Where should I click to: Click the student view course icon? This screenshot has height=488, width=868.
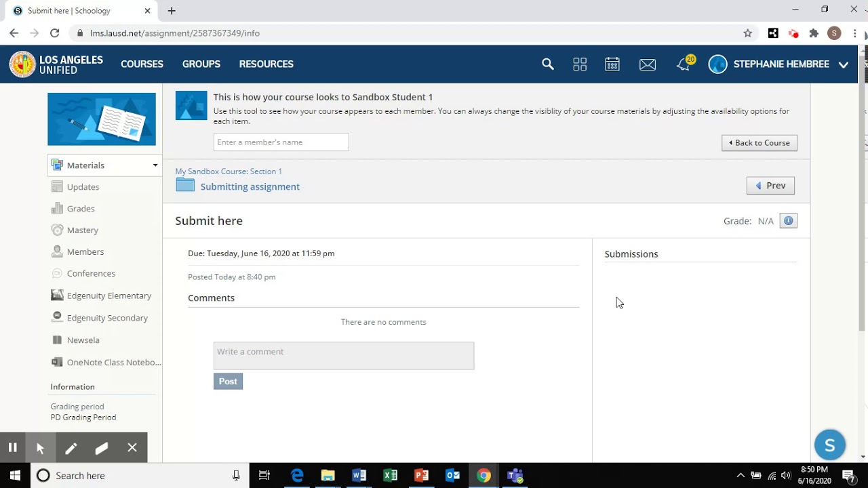(x=191, y=106)
